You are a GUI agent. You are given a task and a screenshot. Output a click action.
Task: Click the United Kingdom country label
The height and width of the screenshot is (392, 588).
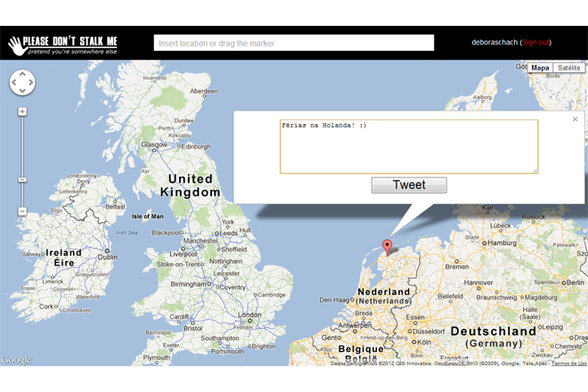click(190, 185)
